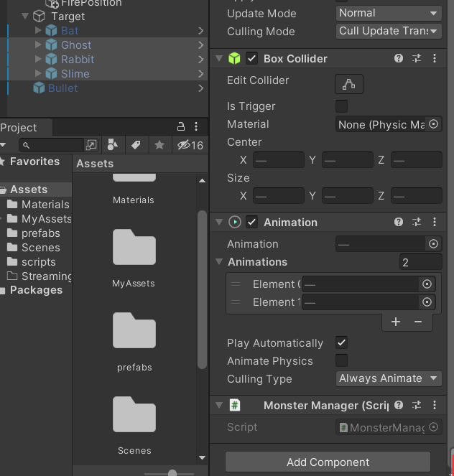This screenshot has height=476, width=454.
Task: Select Ghost in the hierarchy
Action: (76, 45)
